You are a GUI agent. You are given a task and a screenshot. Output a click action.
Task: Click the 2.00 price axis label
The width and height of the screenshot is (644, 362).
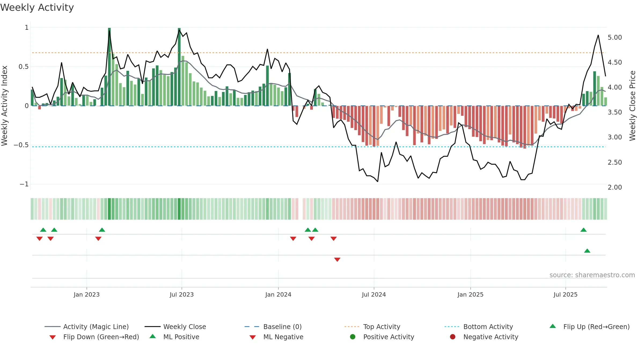pyautogui.click(x=615, y=187)
